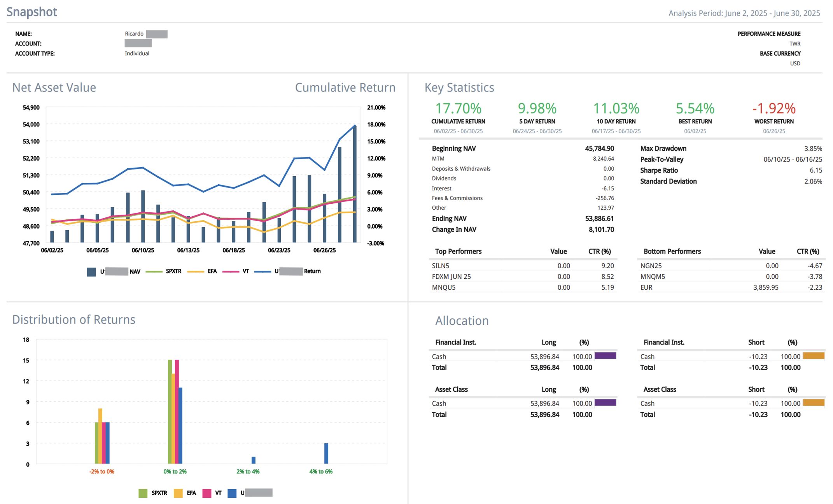
Task: Select the SILN5 top performer row
Action: pyautogui.click(x=441, y=266)
